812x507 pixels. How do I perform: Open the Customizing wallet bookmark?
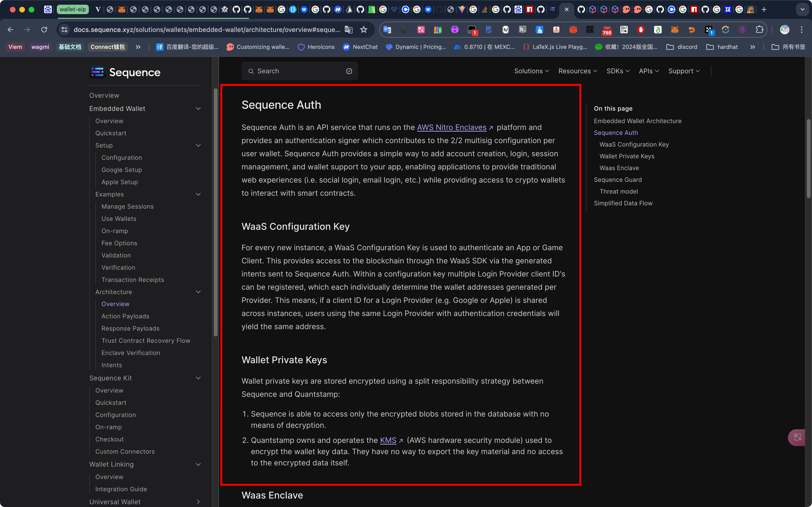[258, 47]
